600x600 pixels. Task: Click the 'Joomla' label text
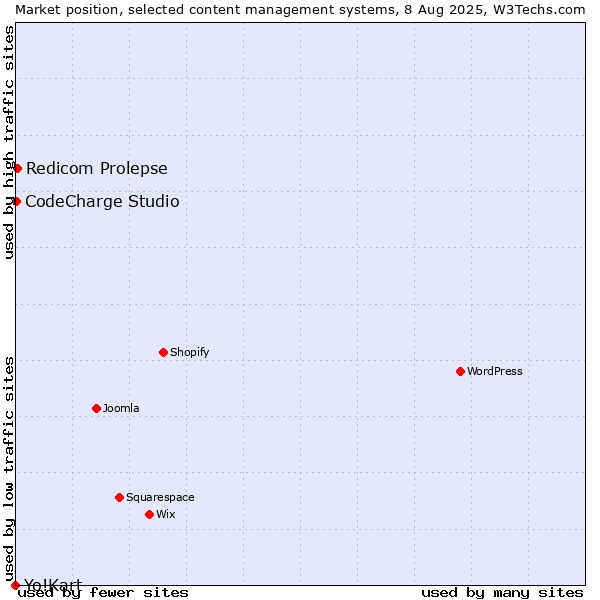[121, 408]
